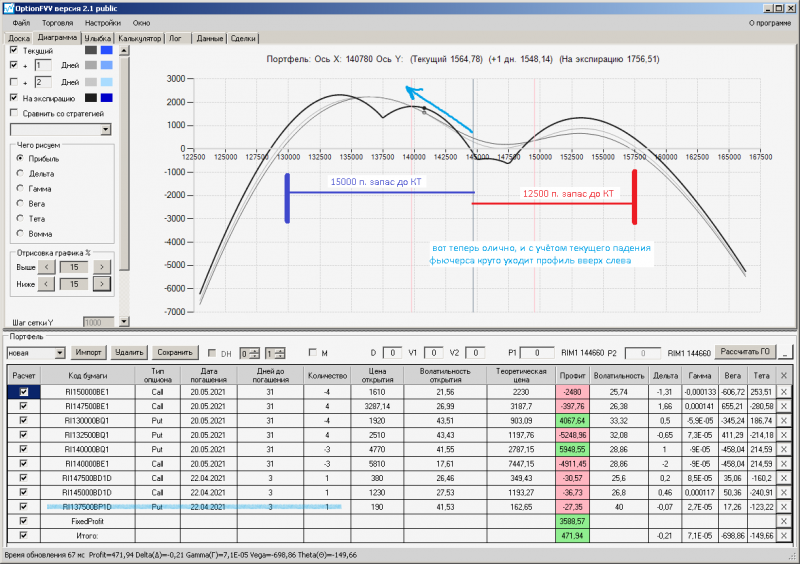Switch to the Улыбка tab
Viewport: 800px width, 564px height.
coord(98,38)
